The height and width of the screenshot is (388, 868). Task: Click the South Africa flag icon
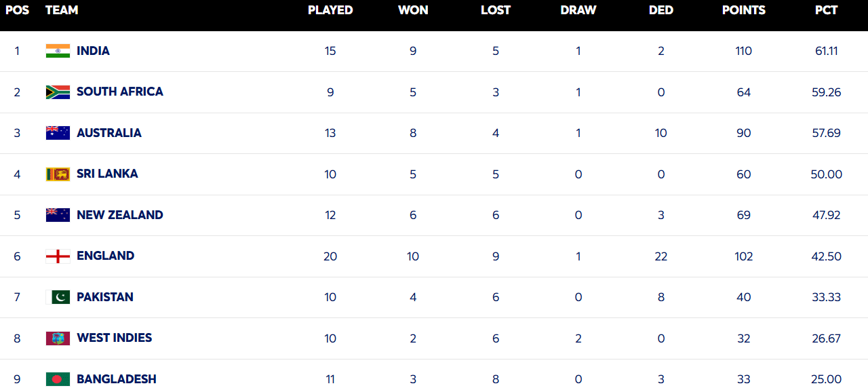tap(58, 92)
